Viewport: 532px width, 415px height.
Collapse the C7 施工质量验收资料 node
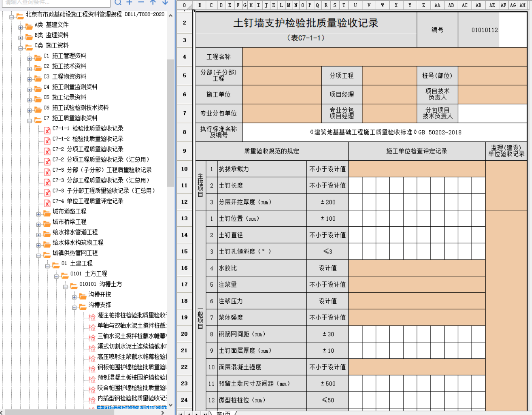tap(29, 120)
